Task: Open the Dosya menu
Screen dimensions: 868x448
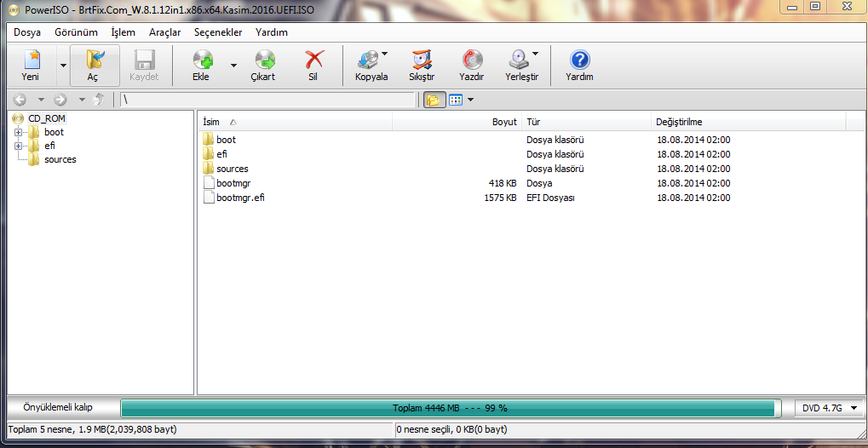Action: pos(27,32)
